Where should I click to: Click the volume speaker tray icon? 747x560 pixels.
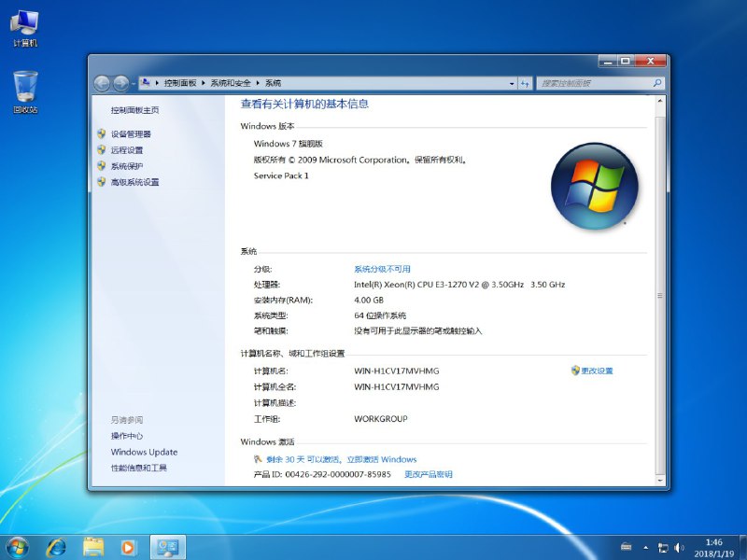click(679, 548)
